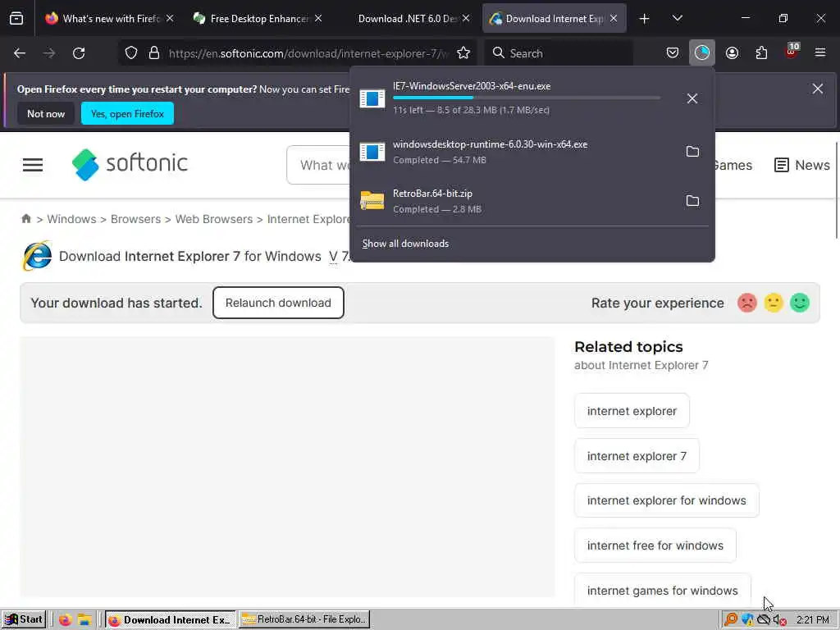Go to Softonic home breadcrumb icon
Screen dimensions: 840x630
(25, 218)
